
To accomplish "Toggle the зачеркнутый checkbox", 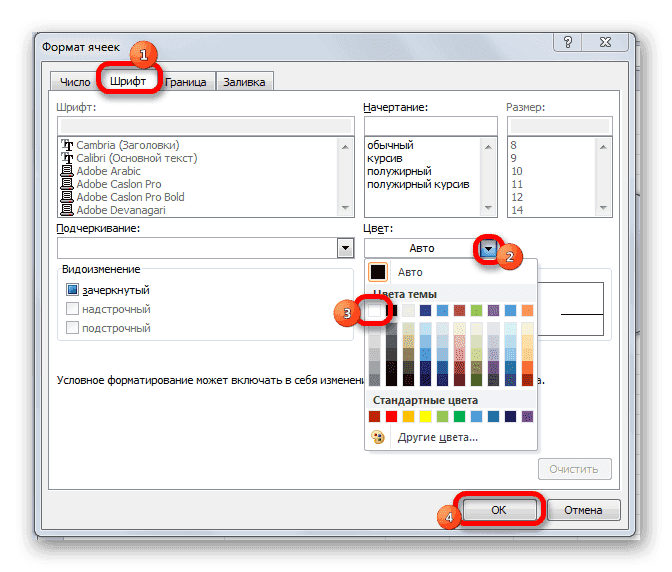I will tap(72, 290).
